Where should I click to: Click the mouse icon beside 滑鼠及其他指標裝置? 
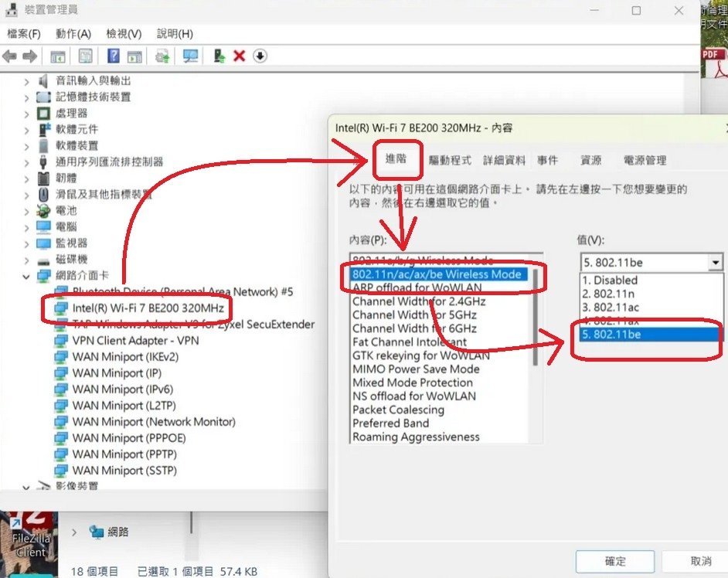pyautogui.click(x=43, y=195)
